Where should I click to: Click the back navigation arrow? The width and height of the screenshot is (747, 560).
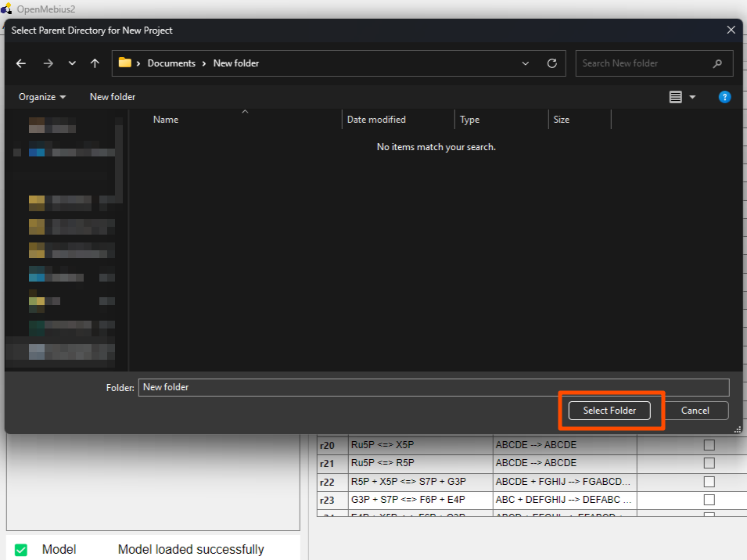click(21, 63)
